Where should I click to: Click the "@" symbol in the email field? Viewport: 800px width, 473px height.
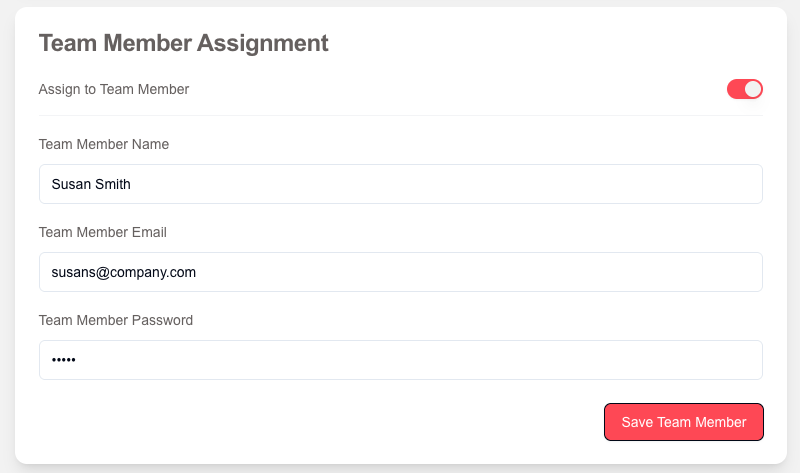click(x=102, y=272)
